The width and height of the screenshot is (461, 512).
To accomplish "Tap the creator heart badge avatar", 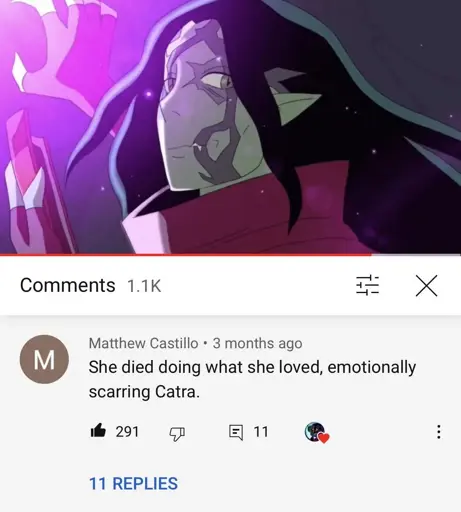I will pyautogui.click(x=317, y=432).
